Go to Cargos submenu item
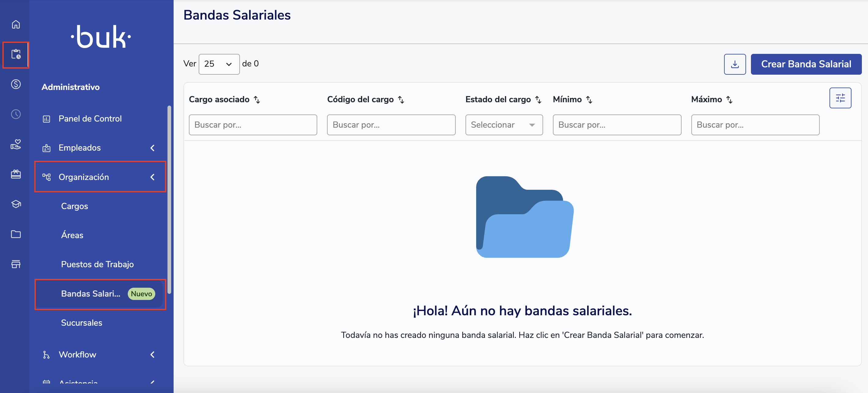 pos(75,206)
